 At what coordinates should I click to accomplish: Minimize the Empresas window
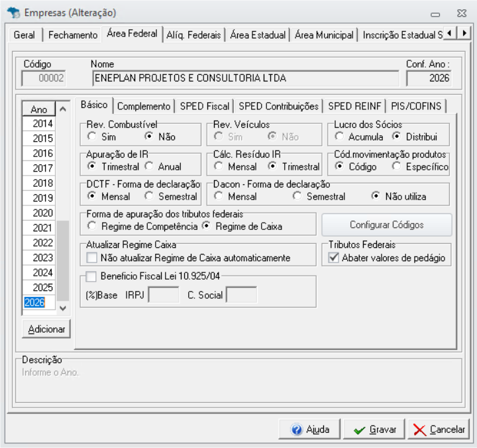click(435, 14)
